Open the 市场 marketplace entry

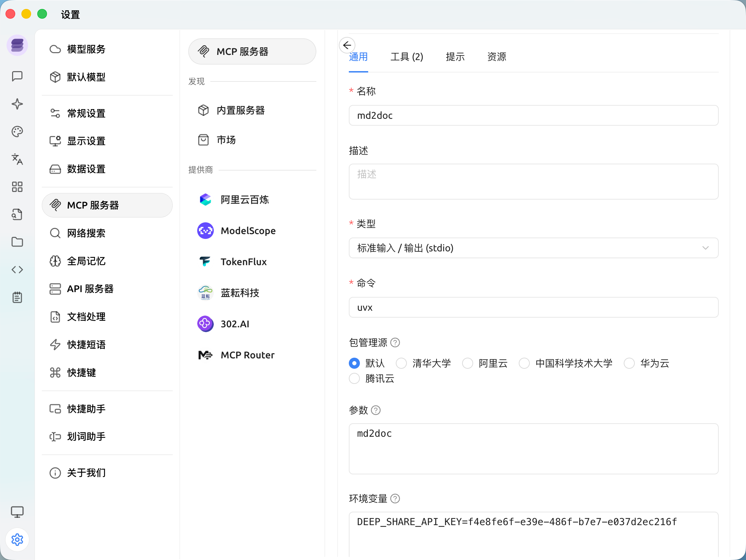point(226,140)
